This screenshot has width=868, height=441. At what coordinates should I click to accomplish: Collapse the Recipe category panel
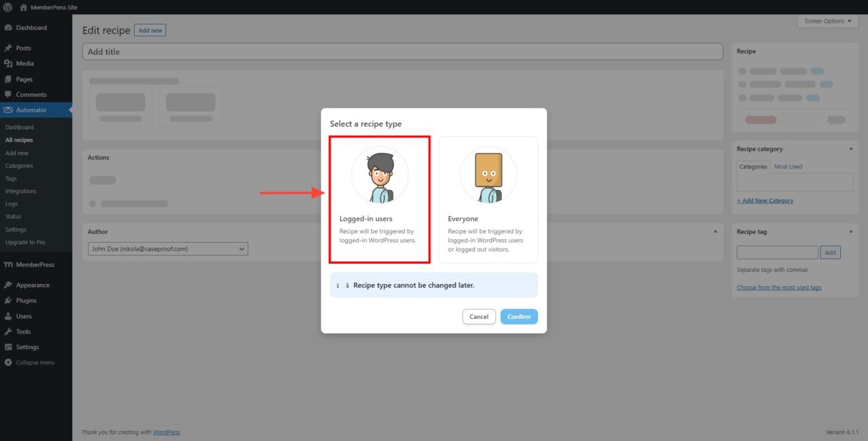point(851,148)
